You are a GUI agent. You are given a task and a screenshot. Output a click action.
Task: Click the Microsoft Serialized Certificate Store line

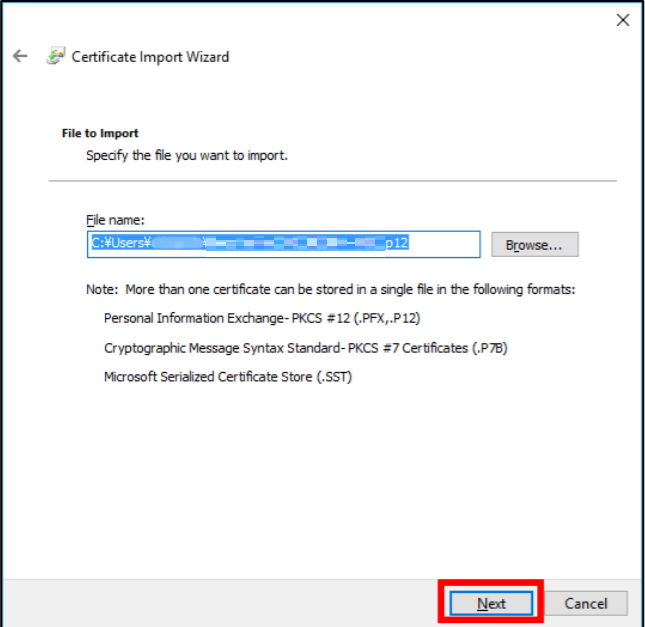tap(227, 377)
